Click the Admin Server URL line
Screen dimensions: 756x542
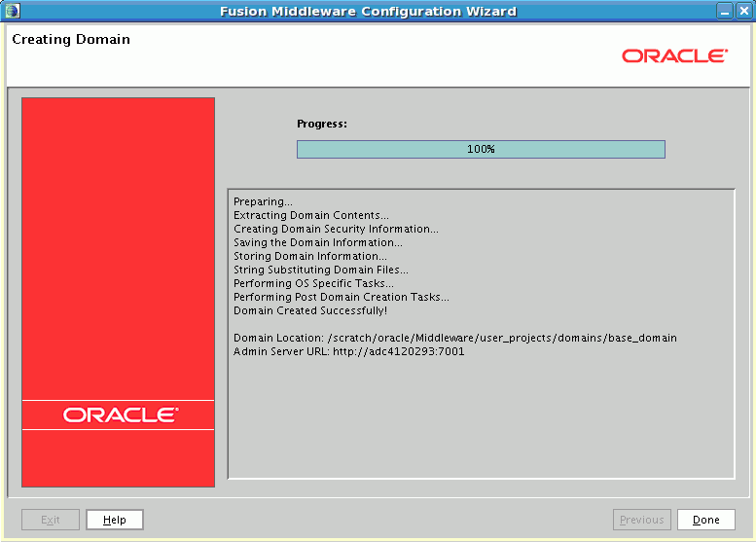click(x=348, y=351)
